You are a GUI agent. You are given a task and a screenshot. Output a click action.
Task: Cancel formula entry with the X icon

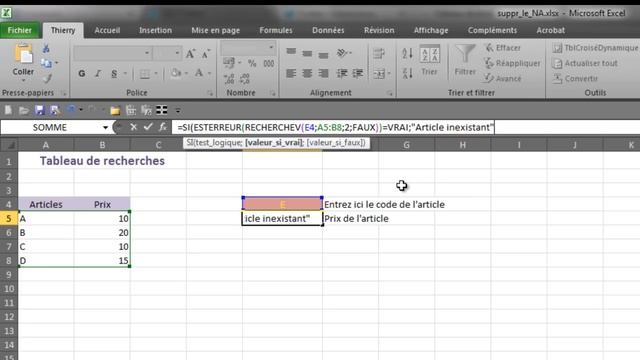[133, 127]
